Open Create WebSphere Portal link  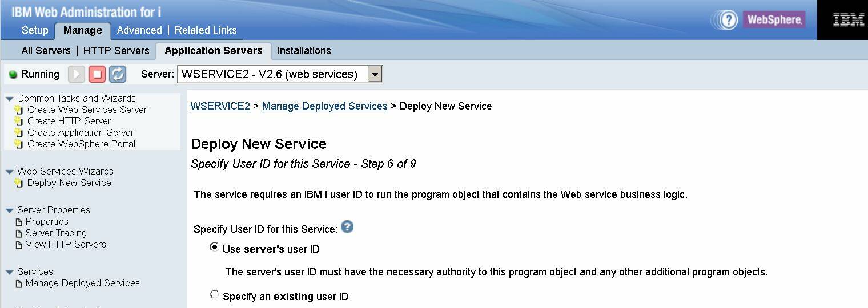[x=82, y=144]
